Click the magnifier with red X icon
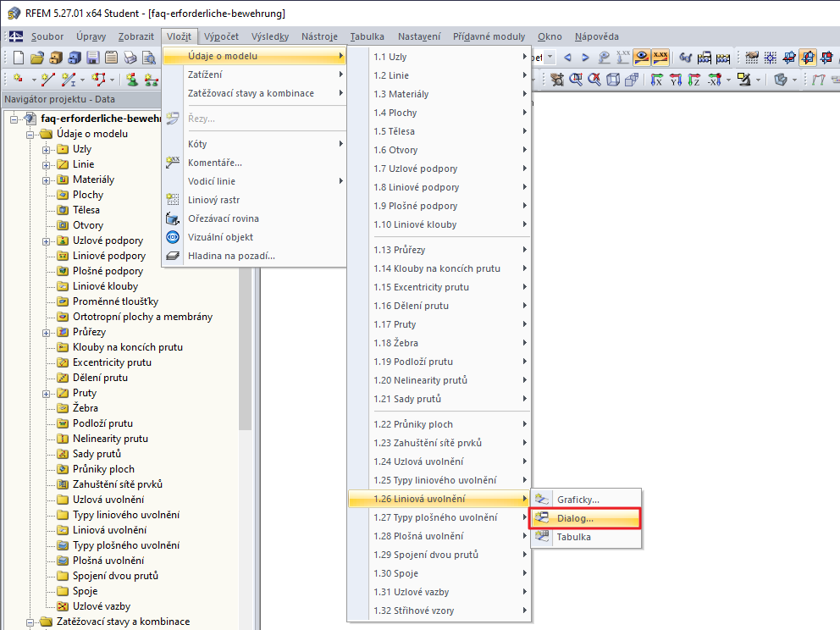Screen dimensions: 840x630 point(594,80)
